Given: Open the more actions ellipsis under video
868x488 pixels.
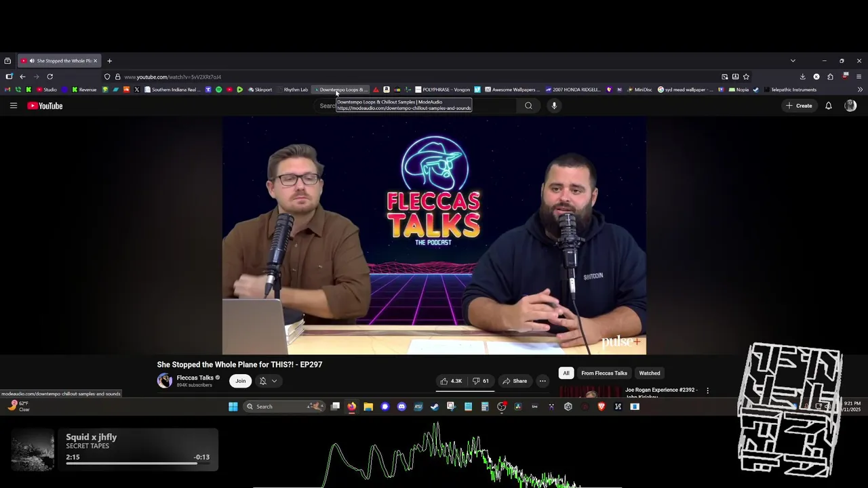Looking at the screenshot, I should [542, 381].
